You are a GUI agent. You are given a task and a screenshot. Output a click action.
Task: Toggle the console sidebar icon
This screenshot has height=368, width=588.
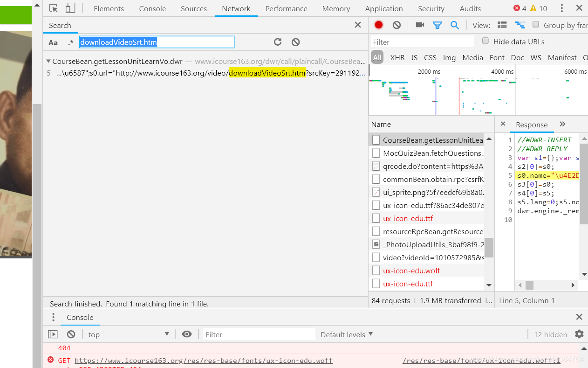pyautogui.click(x=53, y=334)
